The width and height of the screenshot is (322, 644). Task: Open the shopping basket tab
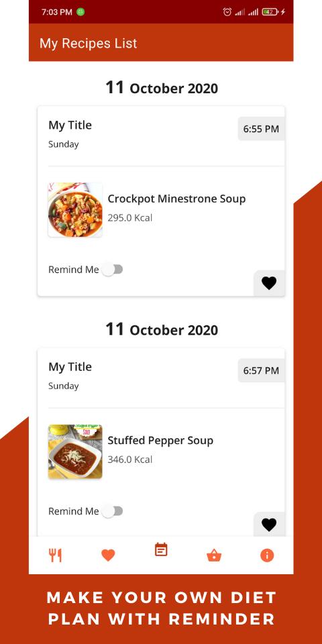(x=214, y=555)
